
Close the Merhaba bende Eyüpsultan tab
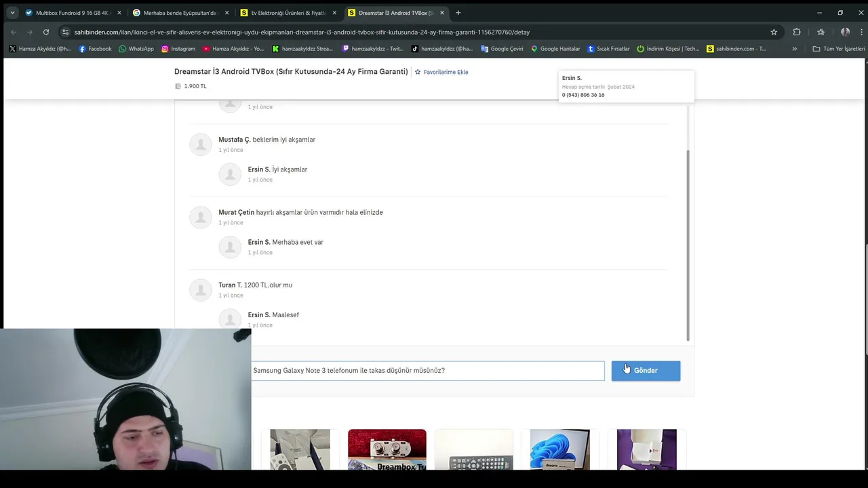point(226,13)
